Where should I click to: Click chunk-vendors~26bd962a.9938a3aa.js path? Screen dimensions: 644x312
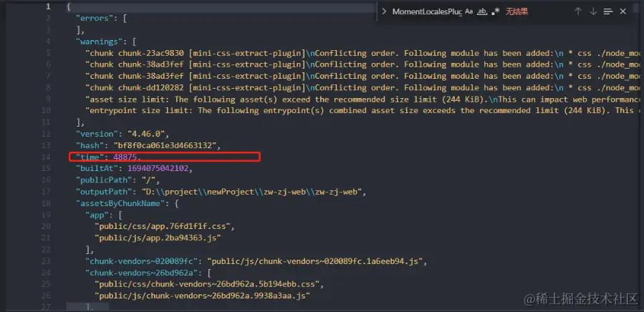pyautogui.click(x=202, y=296)
